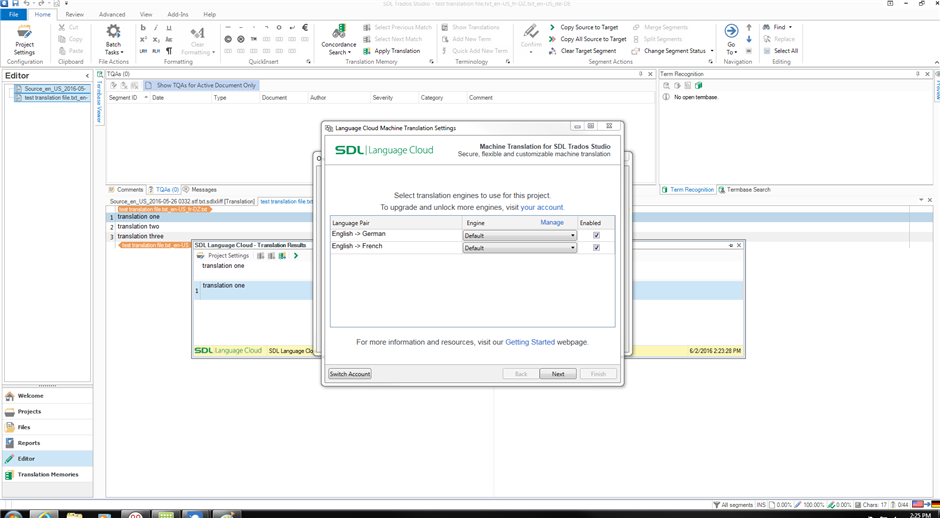The width and height of the screenshot is (940, 518).
Task: Open the engine dropdown for English -> French
Action: point(572,248)
